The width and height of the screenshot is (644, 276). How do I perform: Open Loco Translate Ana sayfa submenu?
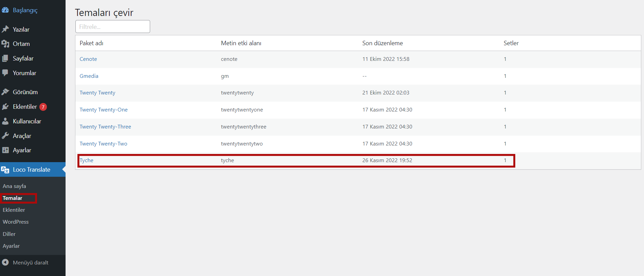tap(14, 186)
